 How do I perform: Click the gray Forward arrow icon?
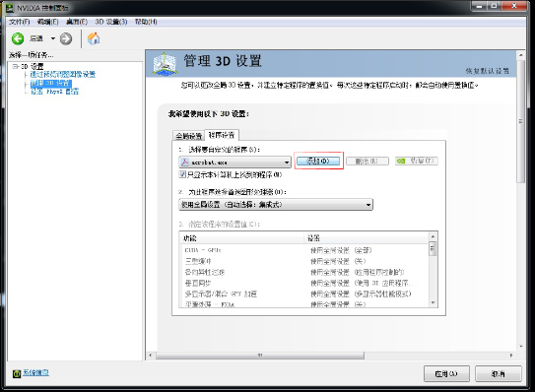[x=66, y=38]
